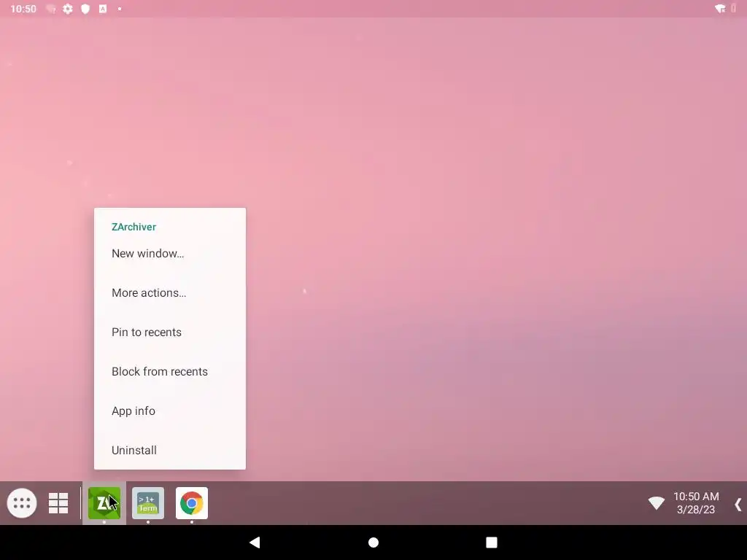The image size is (747, 560).
Task: Choose 'More actions...' menu entry
Action: [170, 293]
